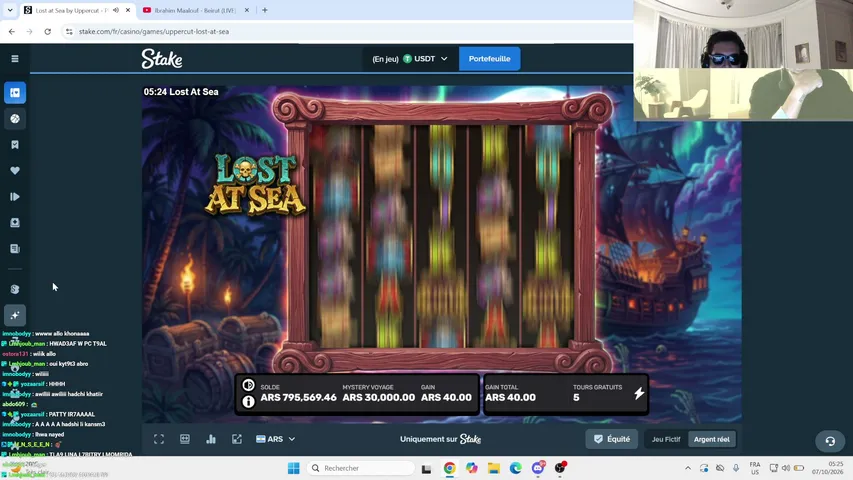Close the Ibrahim Maalouf tab

246,10
